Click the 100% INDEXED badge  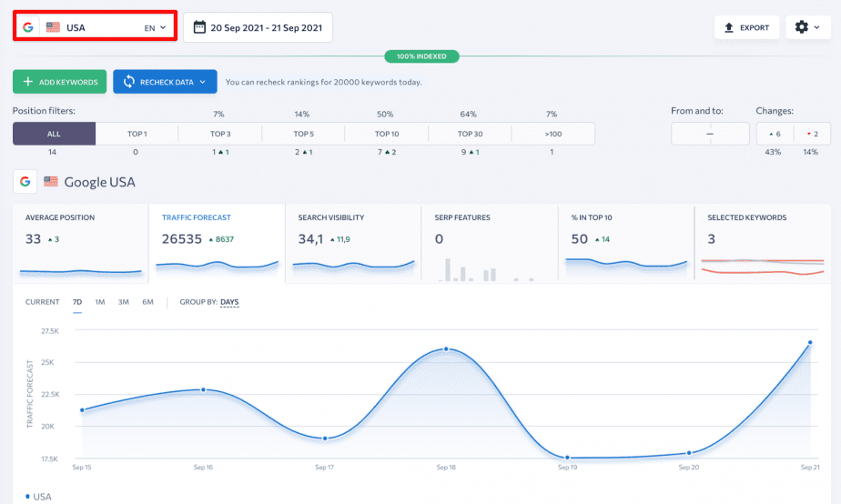pyautogui.click(x=421, y=56)
